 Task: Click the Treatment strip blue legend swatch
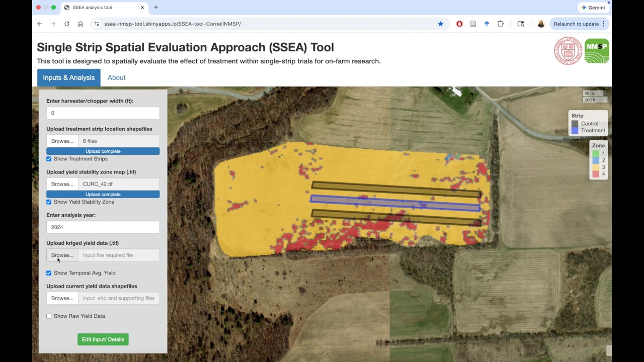[575, 130]
